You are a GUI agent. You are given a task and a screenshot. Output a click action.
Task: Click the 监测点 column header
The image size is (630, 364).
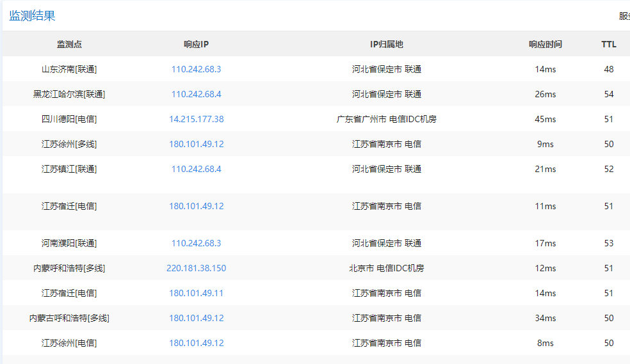[69, 44]
